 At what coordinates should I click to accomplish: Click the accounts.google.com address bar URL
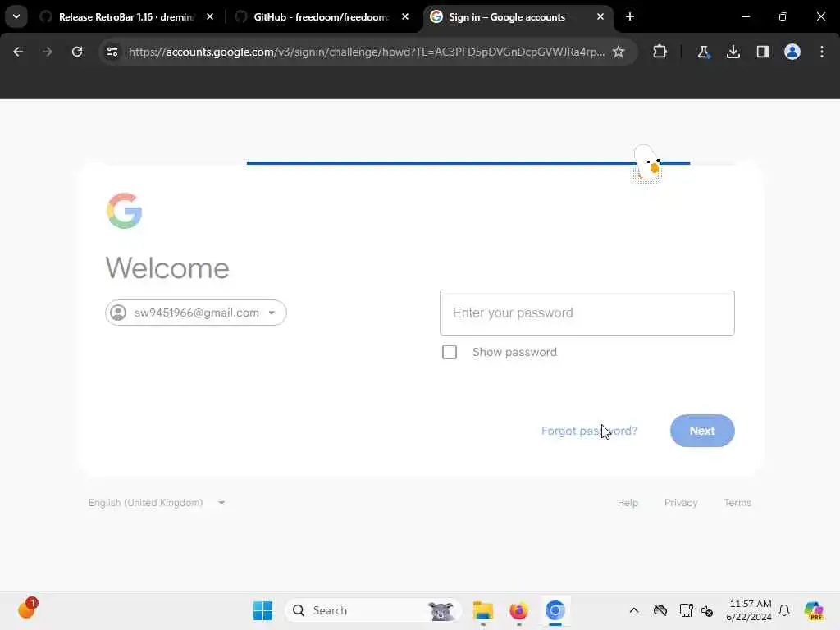tap(367, 52)
